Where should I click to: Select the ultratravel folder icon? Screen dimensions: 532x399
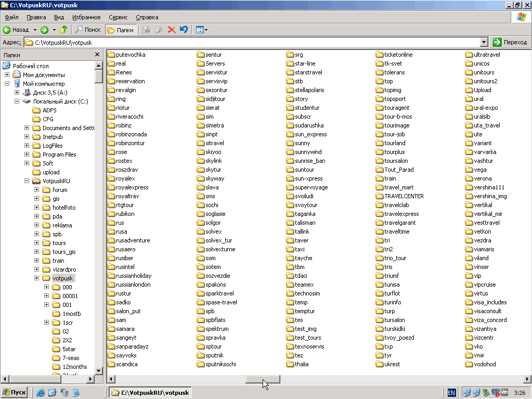click(469, 55)
